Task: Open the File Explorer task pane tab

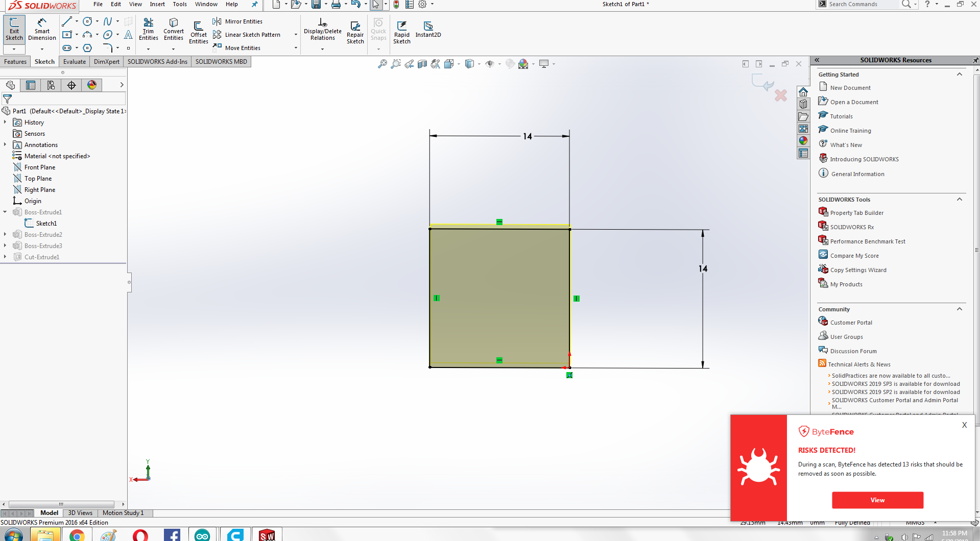Action: click(803, 116)
